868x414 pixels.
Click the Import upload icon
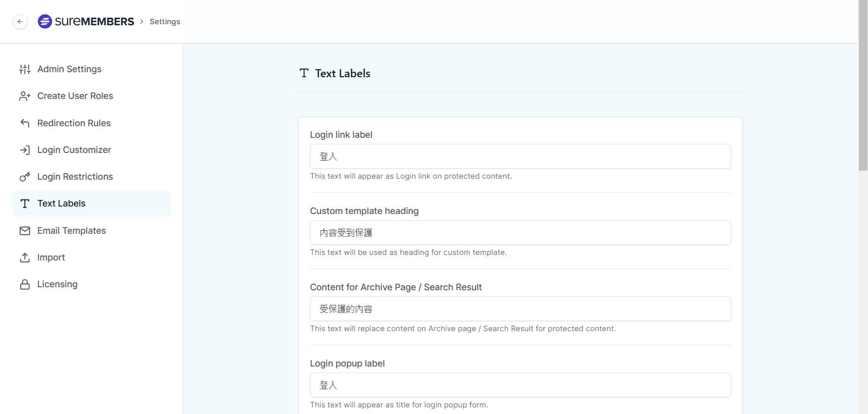click(x=25, y=257)
